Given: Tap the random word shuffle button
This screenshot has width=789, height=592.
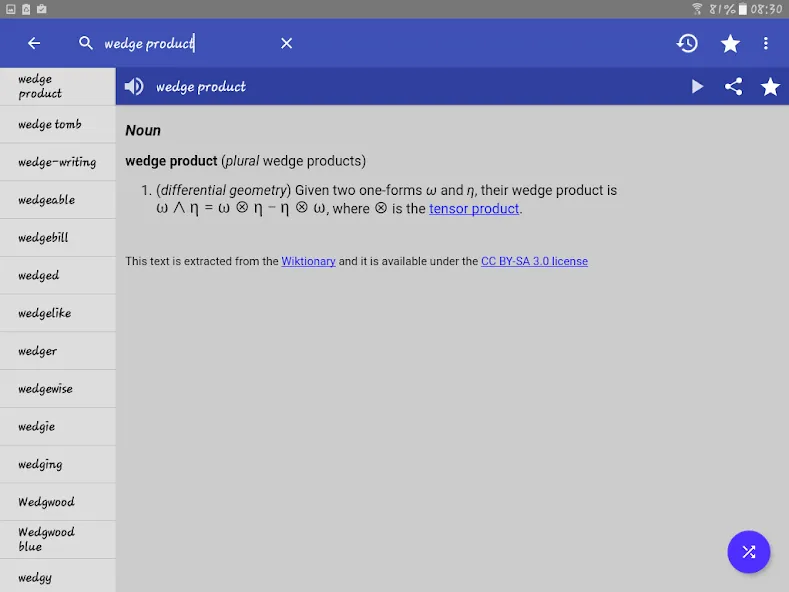Looking at the screenshot, I should (x=749, y=552).
